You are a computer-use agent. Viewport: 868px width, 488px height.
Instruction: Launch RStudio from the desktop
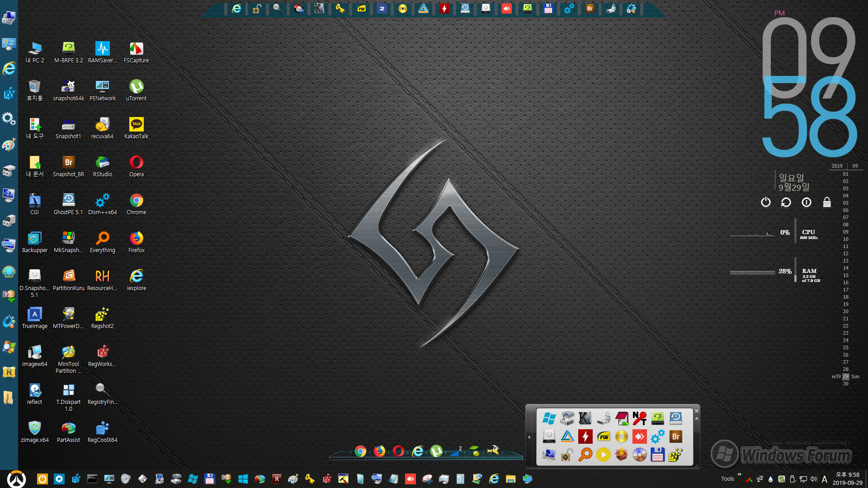(x=103, y=166)
